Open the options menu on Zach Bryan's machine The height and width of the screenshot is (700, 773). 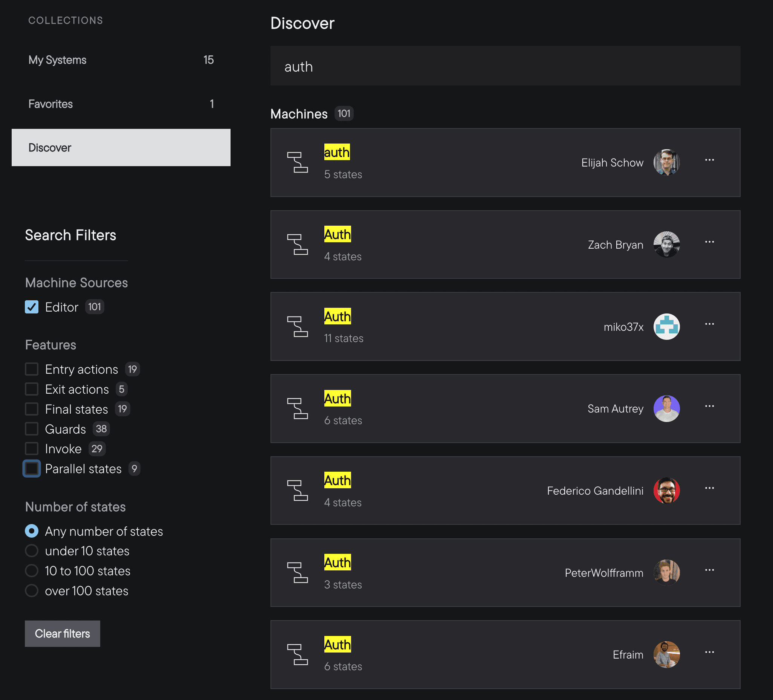click(x=710, y=241)
